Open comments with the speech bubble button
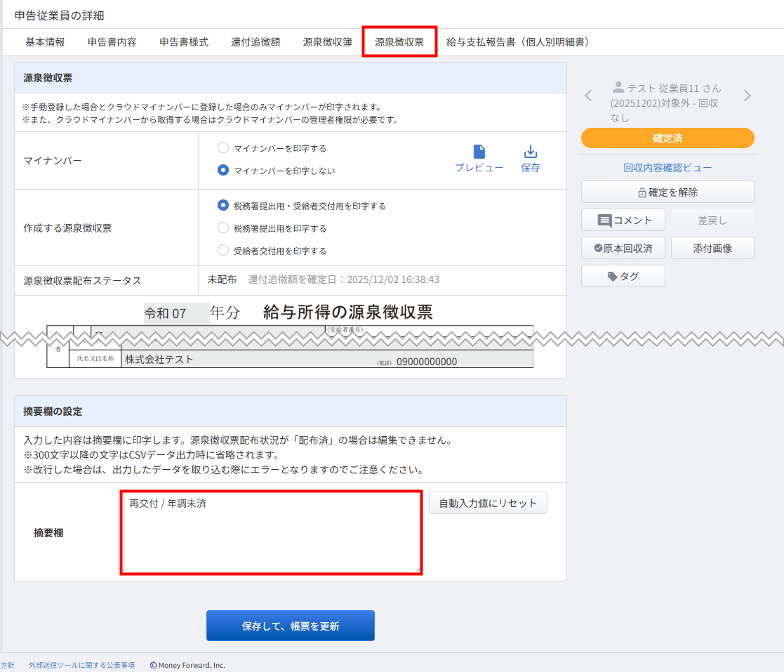784x672 pixels. click(604, 220)
